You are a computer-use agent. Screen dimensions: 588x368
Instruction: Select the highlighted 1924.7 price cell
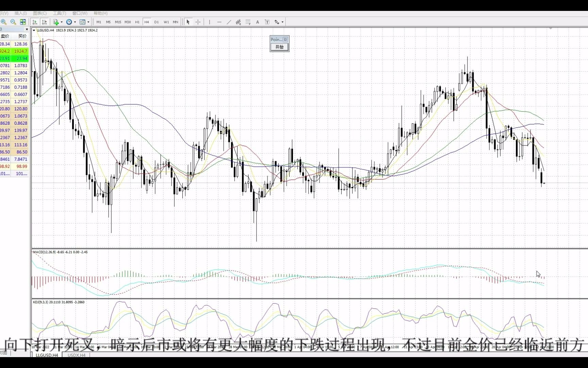(20, 51)
